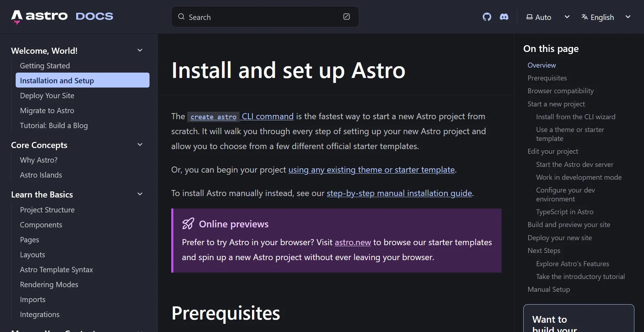This screenshot has height=332, width=644.
Task: Jump to Install from the CLI wizard
Action: point(576,117)
